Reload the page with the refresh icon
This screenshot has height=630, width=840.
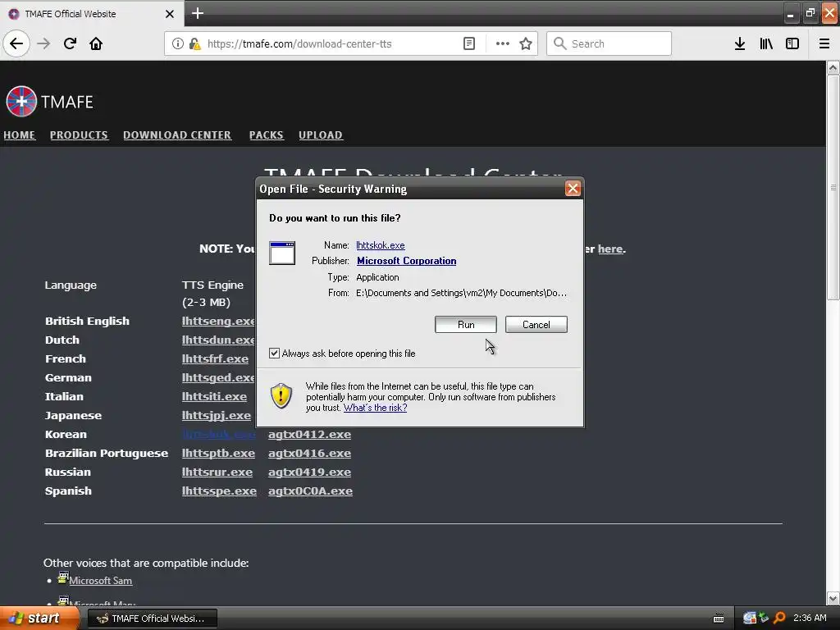click(x=71, y=43)
